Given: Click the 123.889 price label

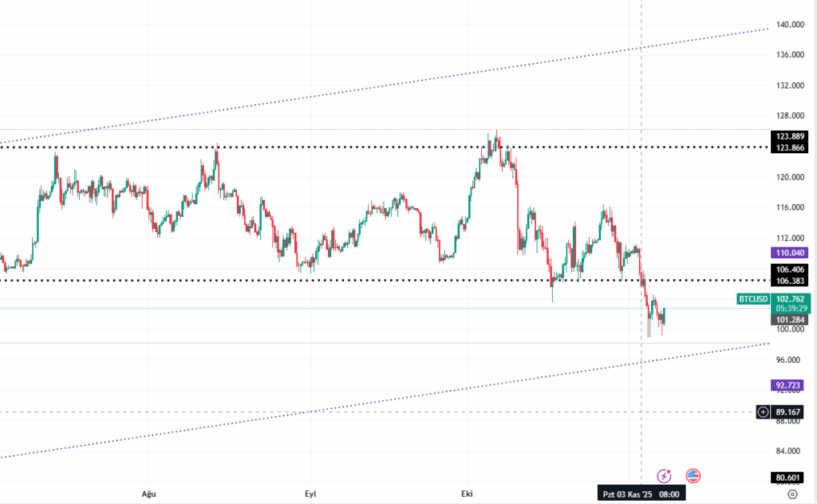Looking at the screenshot, I should pos(791,136).
